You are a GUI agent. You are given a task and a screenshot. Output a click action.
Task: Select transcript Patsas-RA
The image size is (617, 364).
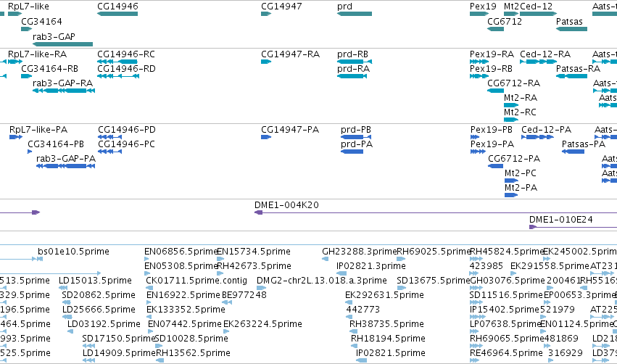coord(578,68)
